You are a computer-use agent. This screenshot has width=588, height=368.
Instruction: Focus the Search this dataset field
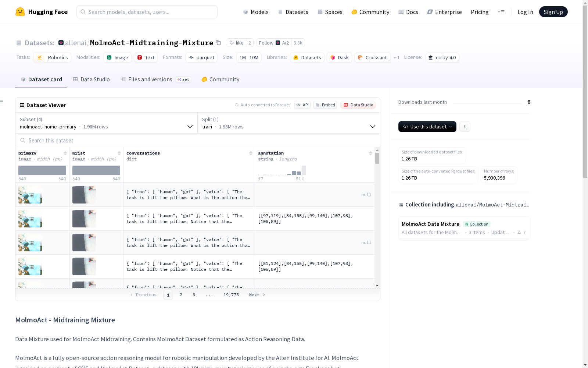(198, 140)
